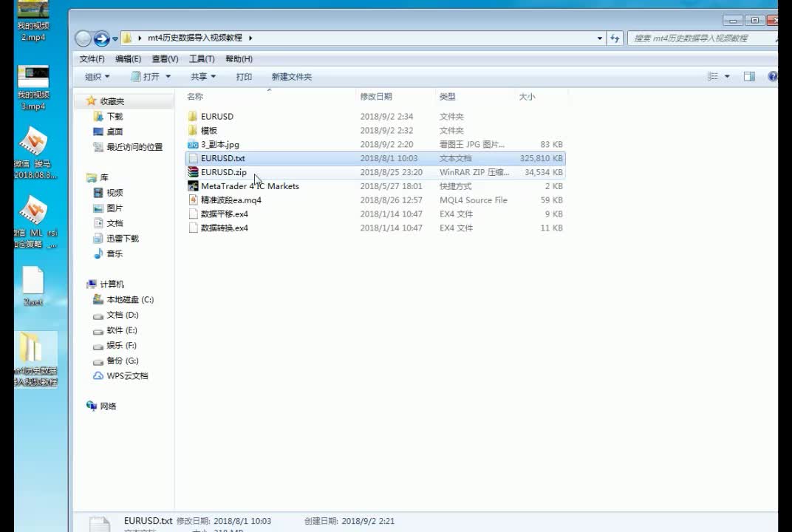Open the address bar history dropdown

click(x=598, y=38)
